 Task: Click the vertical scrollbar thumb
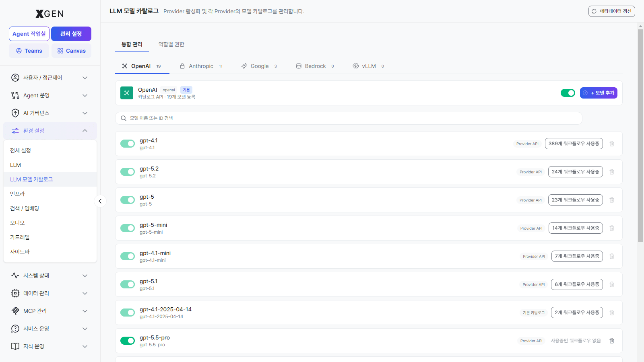[640, 136]
